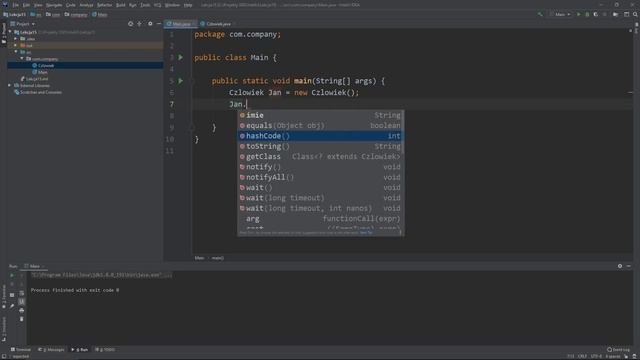The height and width of the screenshot is (360, 640).
Task: Hide the Project tool window (minus icon)
Action: [x=159, y=24]
